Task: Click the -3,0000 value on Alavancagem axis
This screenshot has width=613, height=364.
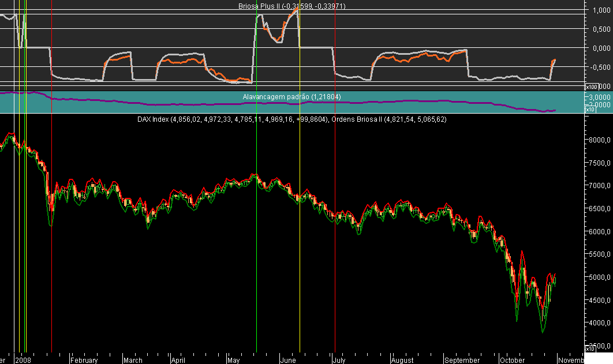Action: tap(600, 97)
